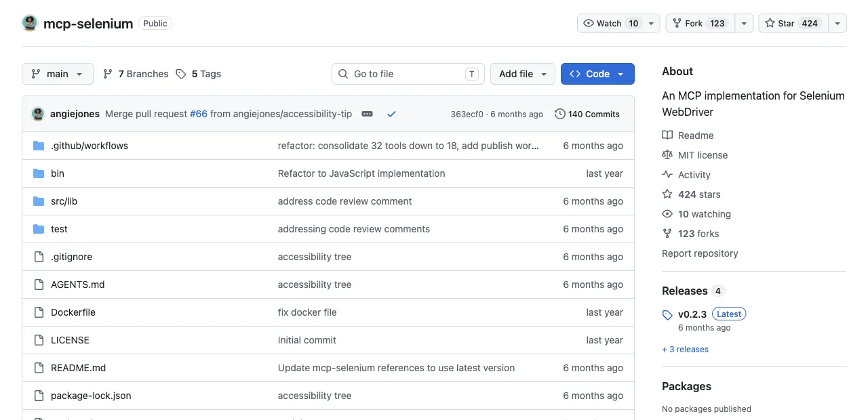Click the eye icon beside 10 watching
The width and height of the screenshot is (868, 420).
point(667,214)
